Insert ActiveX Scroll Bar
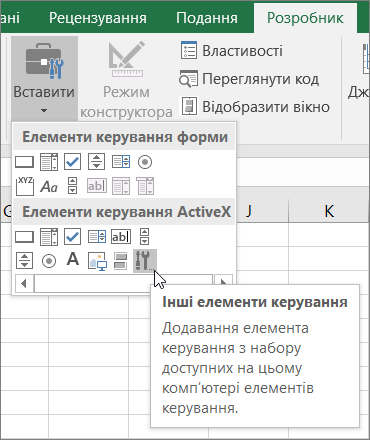This screenshot has height=440, width=370. (144, 237)
